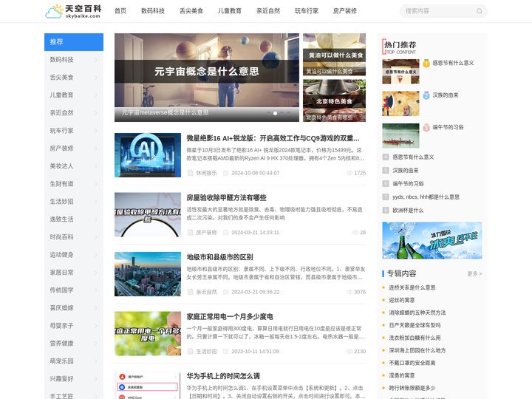The image size is (532, 399).
Task: Open album link 连桥关系是什么意思
Action: [412, 287]
